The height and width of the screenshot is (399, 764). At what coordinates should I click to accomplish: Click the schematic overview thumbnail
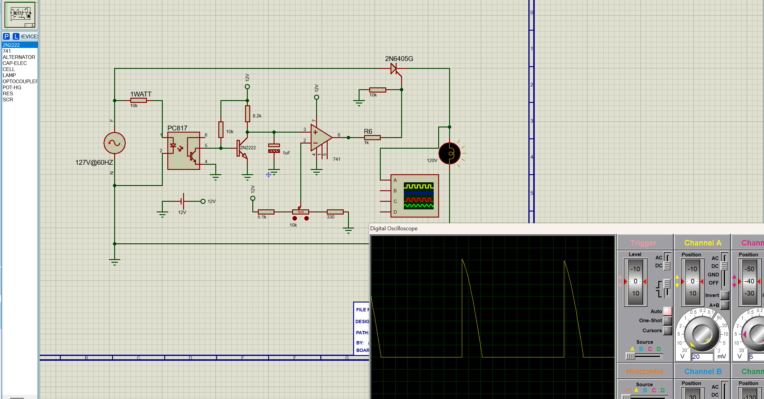19,15
